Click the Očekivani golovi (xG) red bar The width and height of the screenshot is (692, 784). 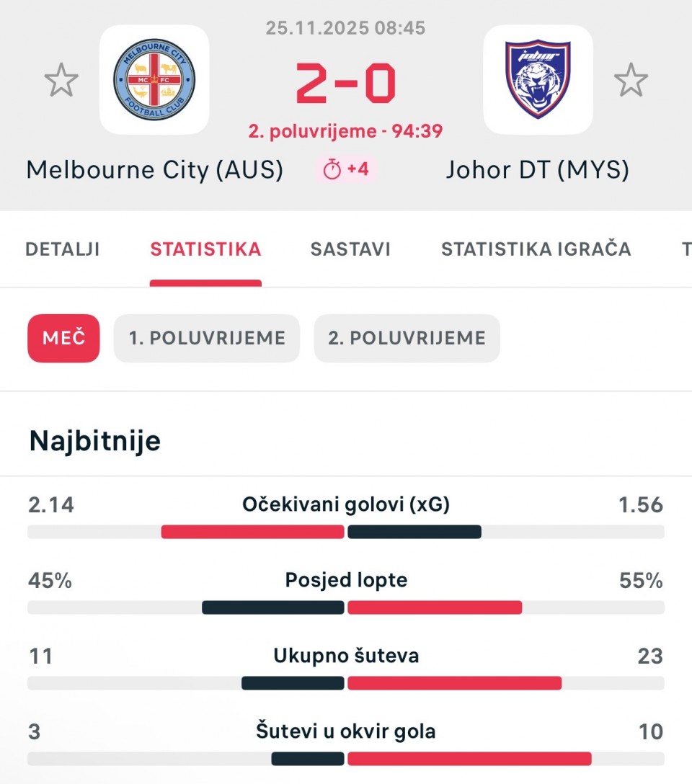point(252,532)
